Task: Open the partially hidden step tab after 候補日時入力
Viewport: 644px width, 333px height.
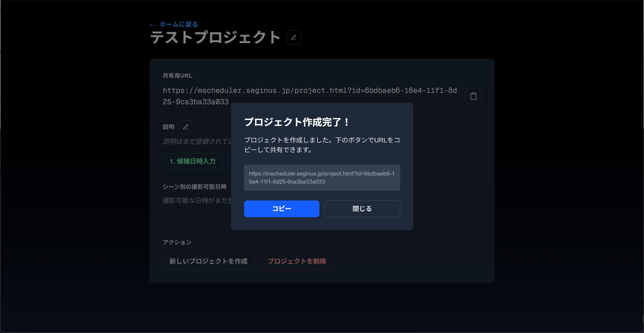Action: tap(229, 161)
